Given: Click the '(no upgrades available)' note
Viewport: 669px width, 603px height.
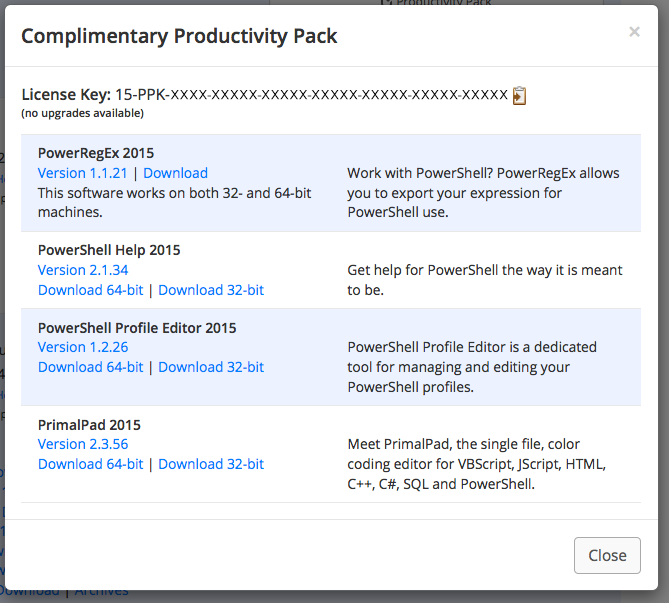Looking at the screenshot, I should coord(82,113).
